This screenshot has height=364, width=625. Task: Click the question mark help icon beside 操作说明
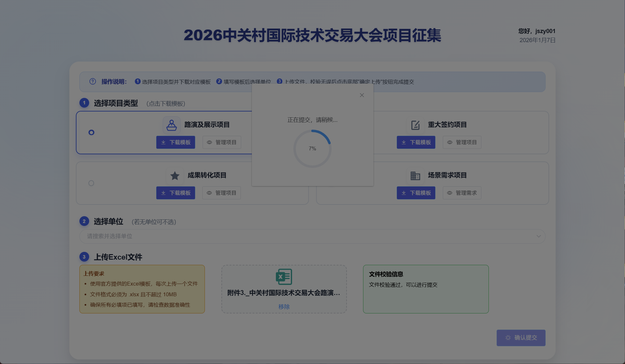pyautogui.click(x=93, y=81)
